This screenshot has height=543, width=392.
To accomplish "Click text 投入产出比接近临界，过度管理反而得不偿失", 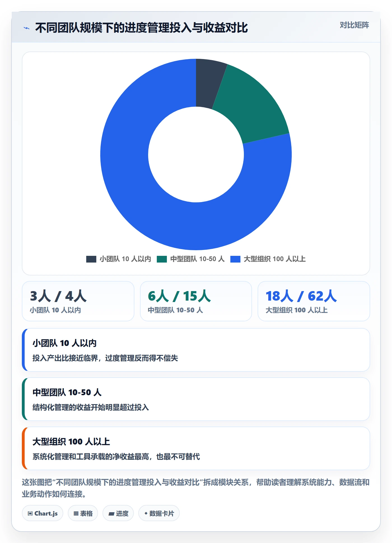I will [x=105, y=358].
